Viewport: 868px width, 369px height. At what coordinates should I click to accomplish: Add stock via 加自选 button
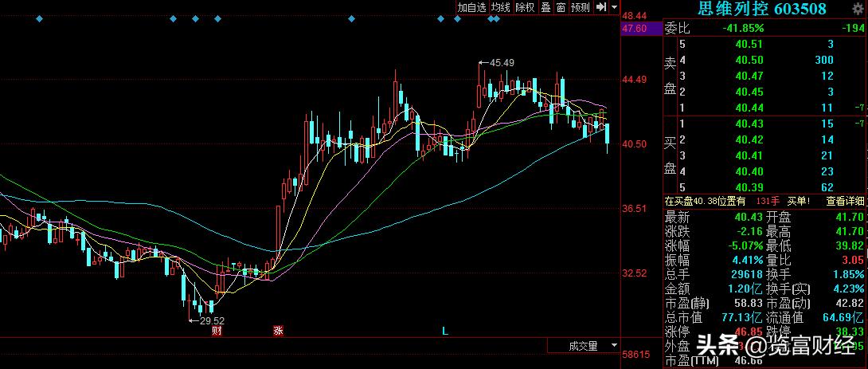(x=472, y=7)
